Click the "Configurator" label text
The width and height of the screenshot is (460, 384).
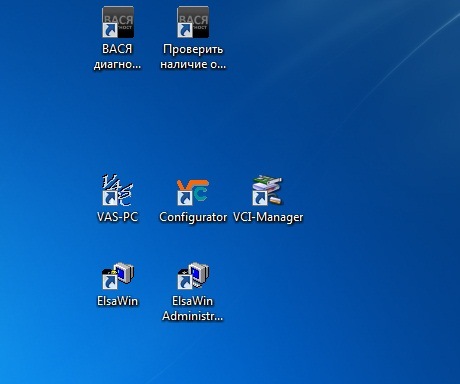pos(193,217)
